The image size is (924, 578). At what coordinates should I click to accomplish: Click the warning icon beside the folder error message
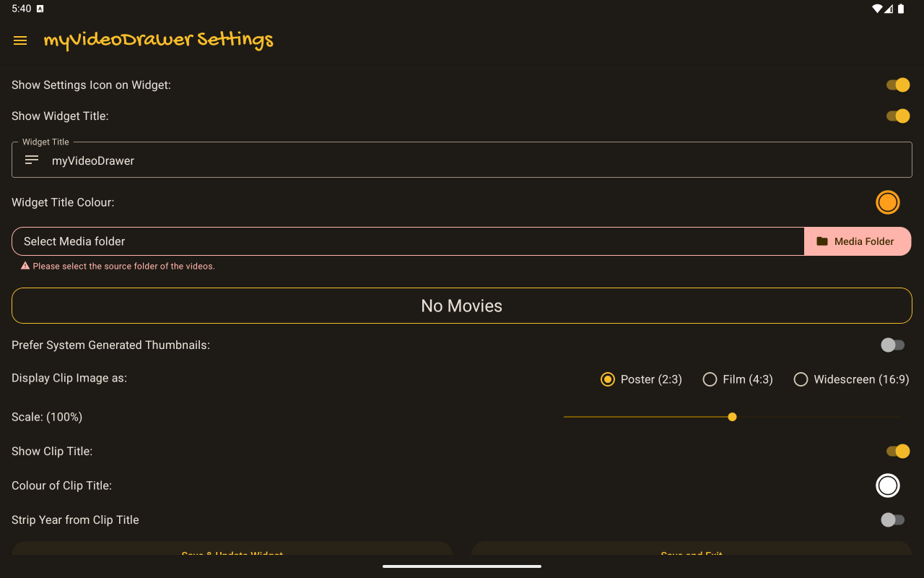pyautogui.click(x=25, y=266)
